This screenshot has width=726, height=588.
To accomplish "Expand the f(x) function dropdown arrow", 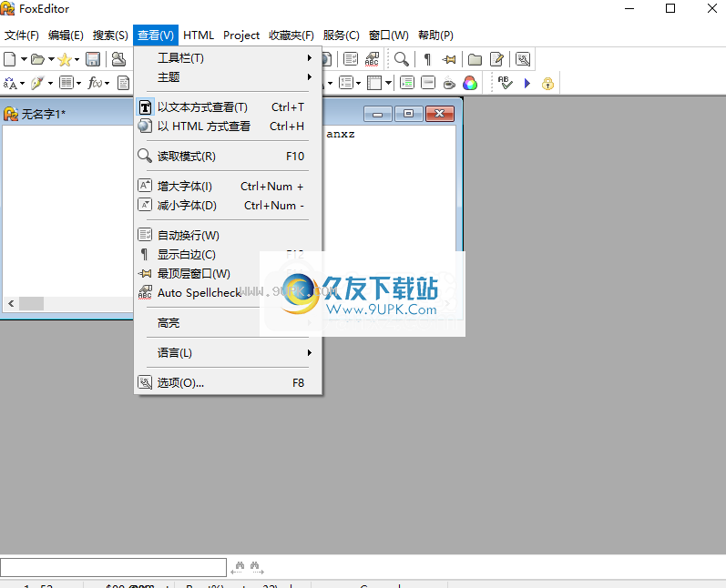I will point(107,83).
